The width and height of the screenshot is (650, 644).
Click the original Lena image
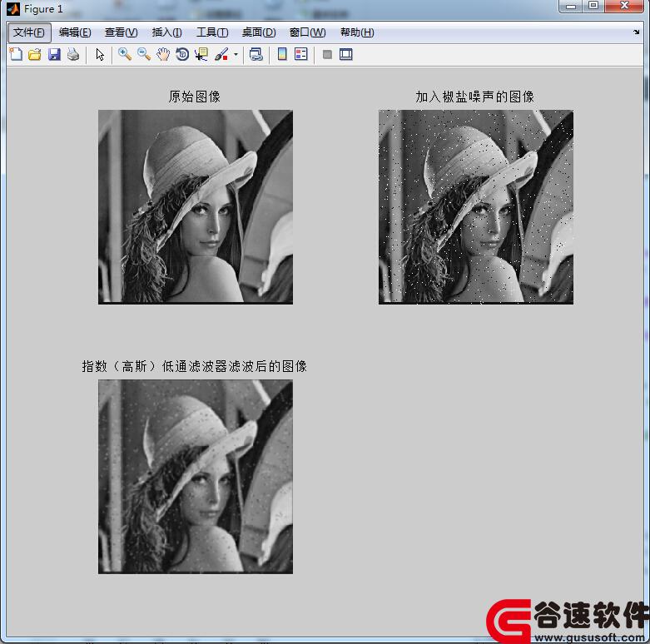point(196,207)
